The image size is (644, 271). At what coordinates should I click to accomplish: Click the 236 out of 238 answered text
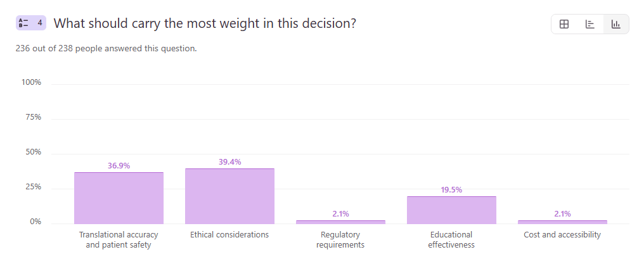(x=106, y=48)
